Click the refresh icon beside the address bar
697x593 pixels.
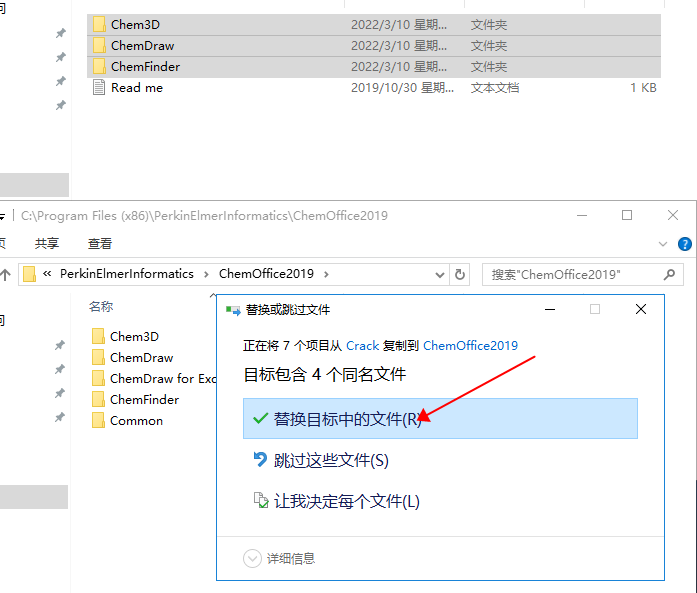tap(460, 274)
